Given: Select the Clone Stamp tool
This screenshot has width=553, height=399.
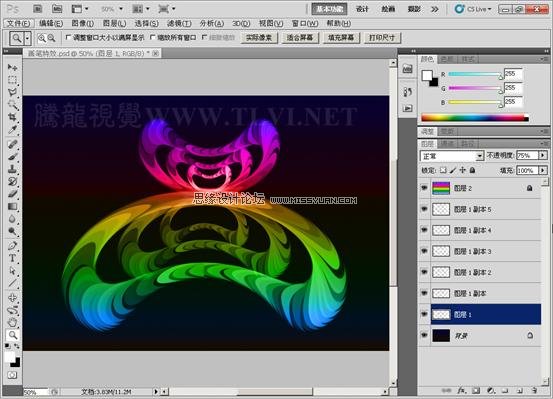Looking at the screenshot, I should (x=12, y=169).
